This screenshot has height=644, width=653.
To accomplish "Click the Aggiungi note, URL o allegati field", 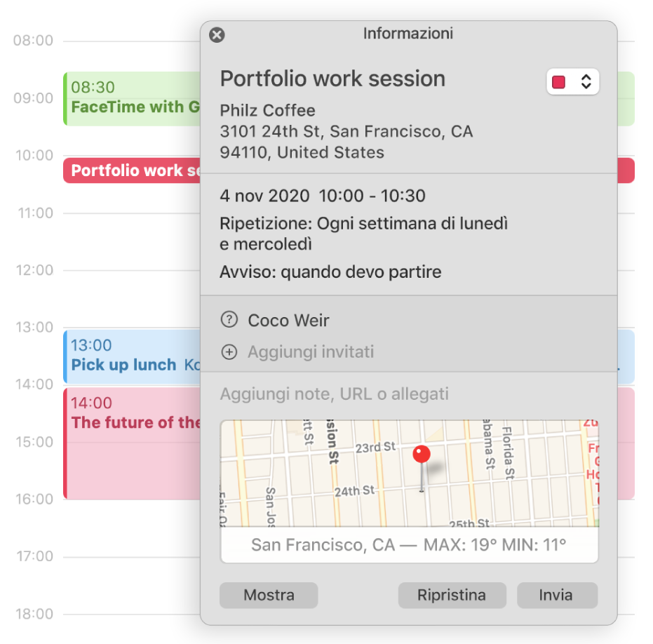I will click(x=334, y=394).
